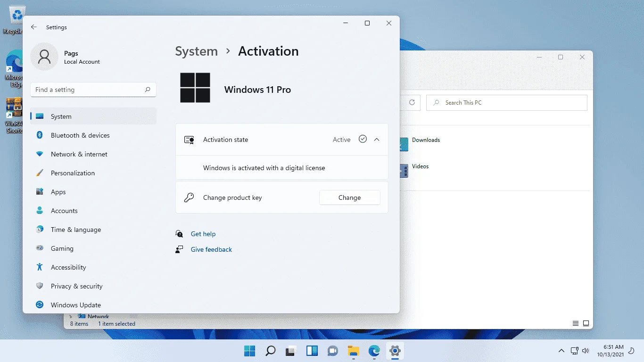Open the Apps settings category
Viewport: 644px width, 362px height.
93,192
